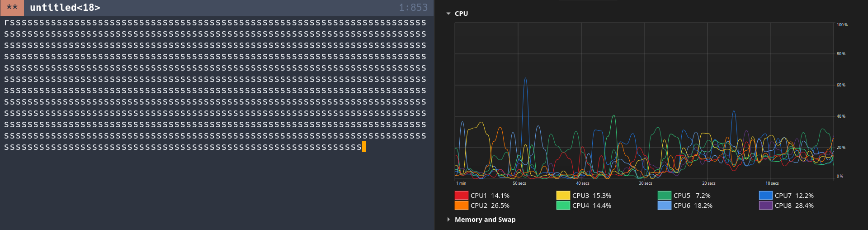Click the CPU section heading label
Viewport: 868px width, 230px height.
pyautogui.click(x=461, y=14)
